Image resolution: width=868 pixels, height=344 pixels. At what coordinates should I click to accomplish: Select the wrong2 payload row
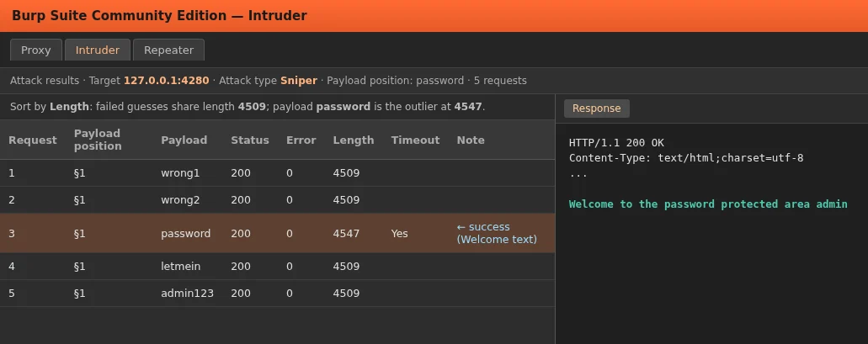click(x=277, y=199)
